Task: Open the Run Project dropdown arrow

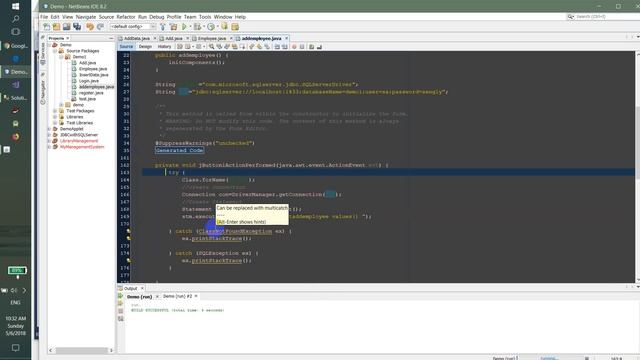Action: (x=190, y=27)
